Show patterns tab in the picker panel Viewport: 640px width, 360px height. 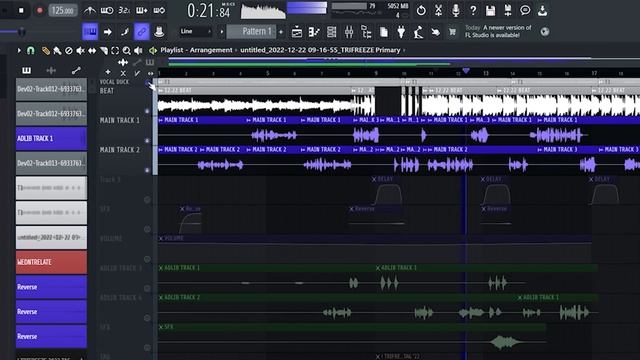pyautogui.click(x=26, y=70)
